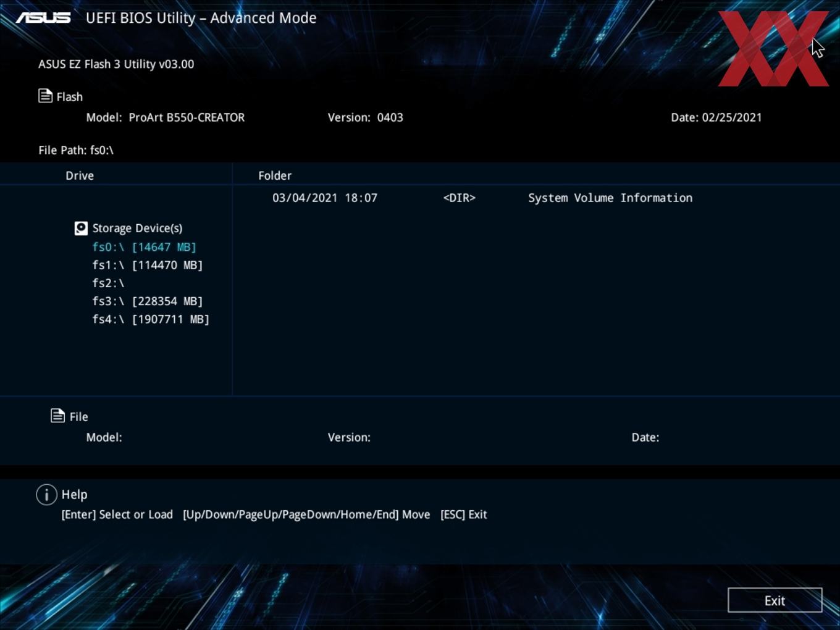This screenshot has width=840, height=630.
Task: Click the Model: ProArt B550-CREATOR text
Action: (166, 117)
